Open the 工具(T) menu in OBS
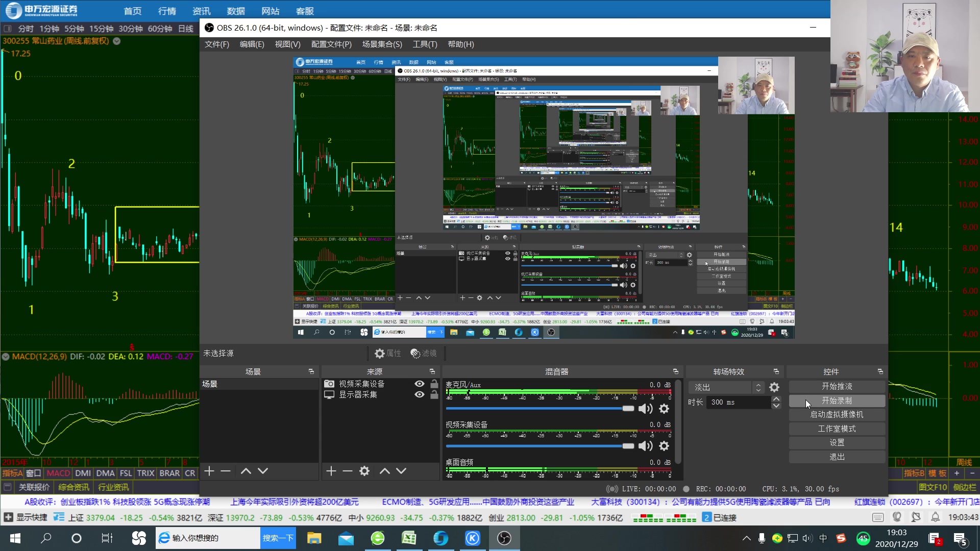Image resolution: width=980 pixels, height=551 pixels. point(425,44)
